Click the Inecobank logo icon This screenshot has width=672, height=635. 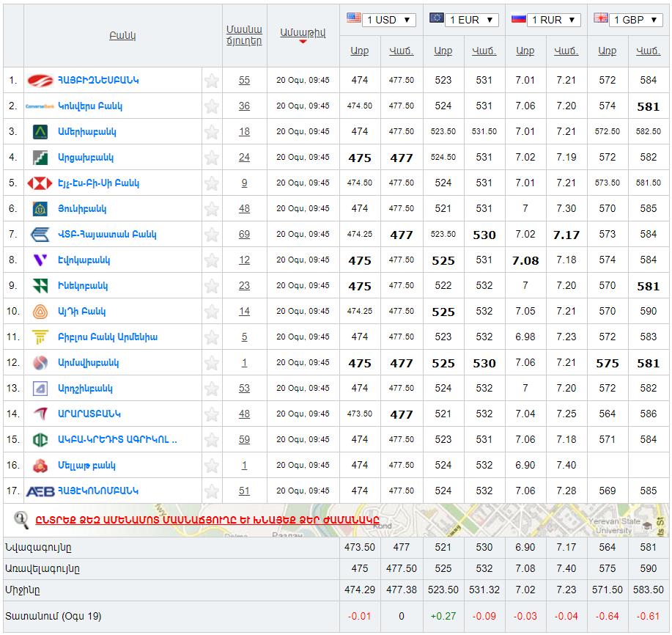tap(40, 286)
